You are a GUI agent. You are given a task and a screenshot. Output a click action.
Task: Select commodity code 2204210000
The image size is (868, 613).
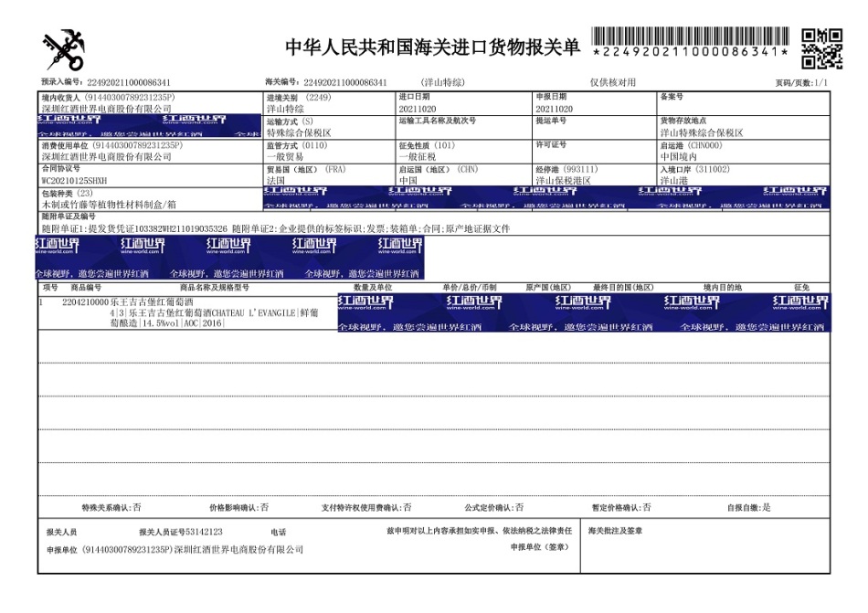85,302
